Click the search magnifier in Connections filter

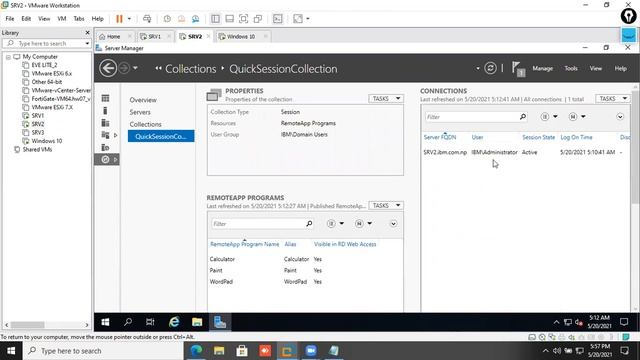[x=522, y=117]
